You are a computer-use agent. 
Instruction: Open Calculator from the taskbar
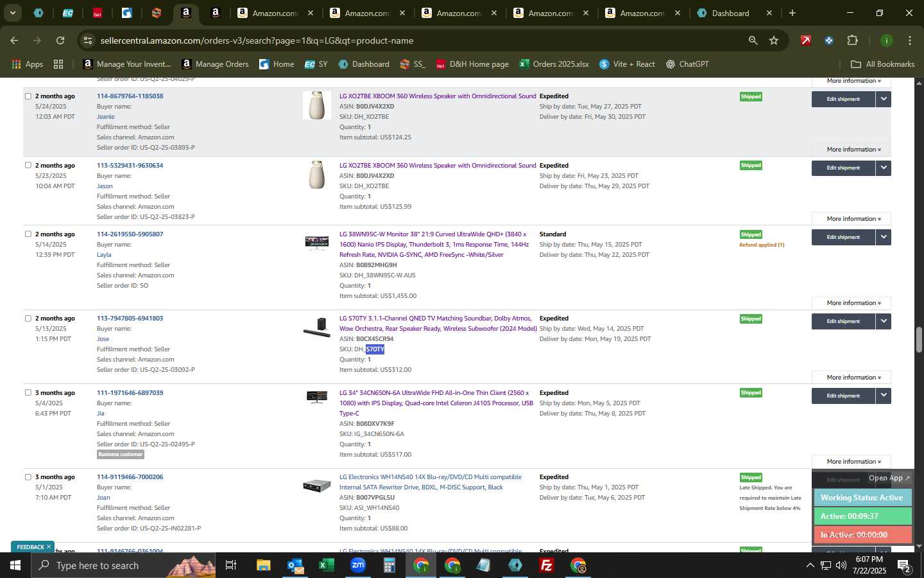(x=389, y=565)
